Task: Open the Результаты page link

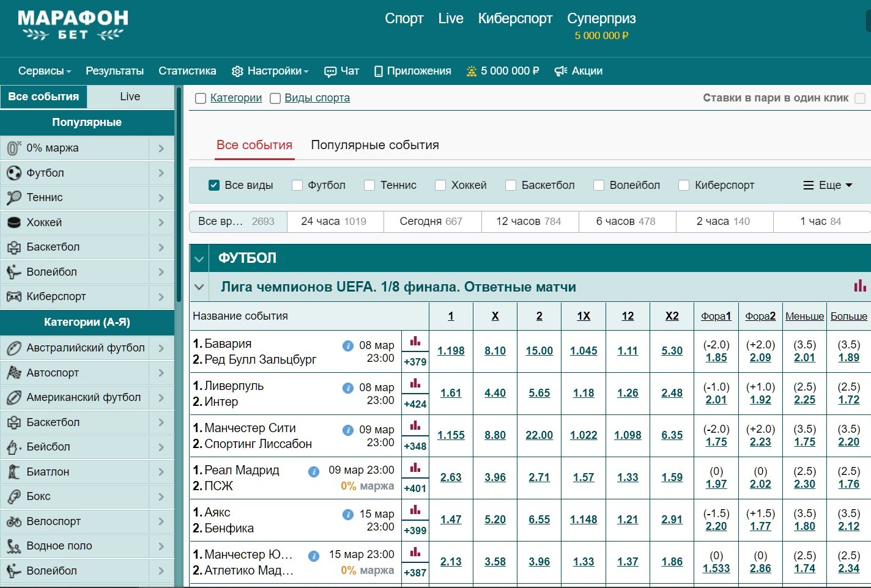Action: point(115,71)
